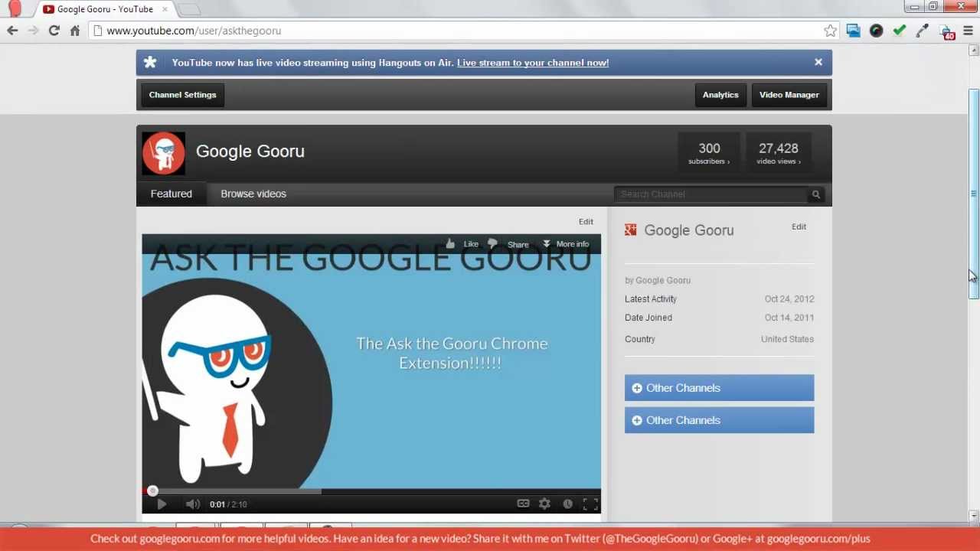Reload the page with refresh icon
The image size is (980, 551).
pyautogui.click(x=54, y=31)
